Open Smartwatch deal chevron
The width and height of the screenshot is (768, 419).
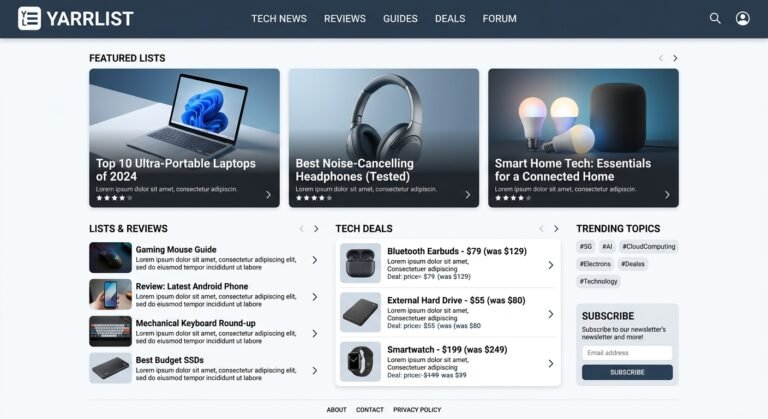551,364
